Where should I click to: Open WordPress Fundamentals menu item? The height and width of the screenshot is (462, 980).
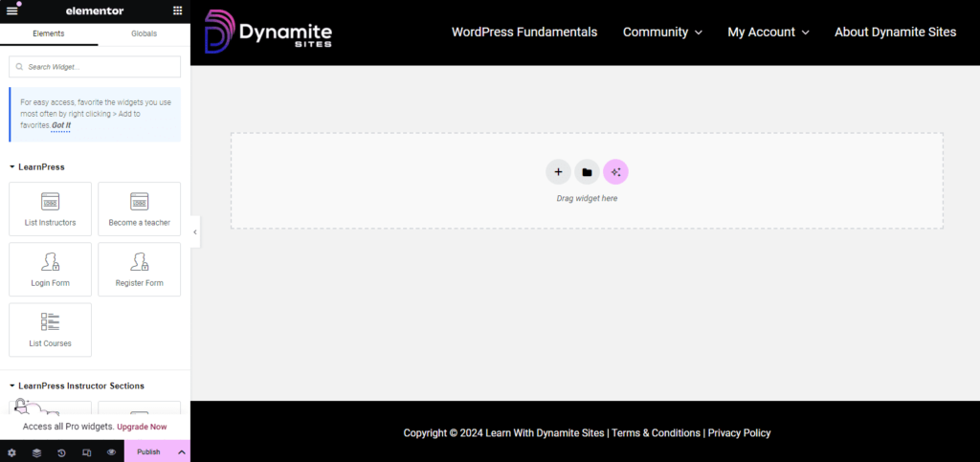coord(523,32)
